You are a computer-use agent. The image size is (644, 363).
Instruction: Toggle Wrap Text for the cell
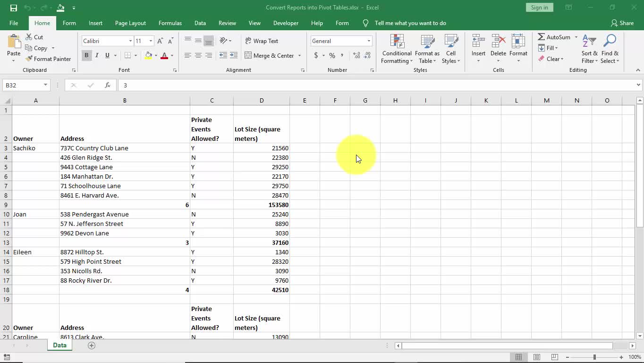click(262, 41)
